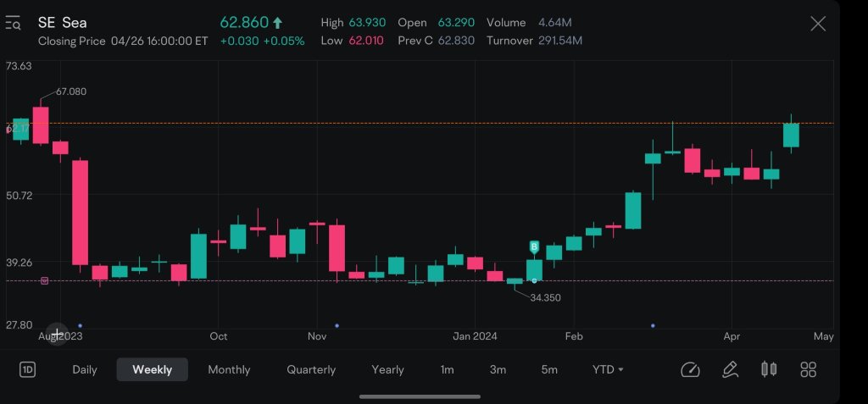This screenshot has width=868, height=404.
Task: Open the stock list search icon
Action: click(13, 24)
